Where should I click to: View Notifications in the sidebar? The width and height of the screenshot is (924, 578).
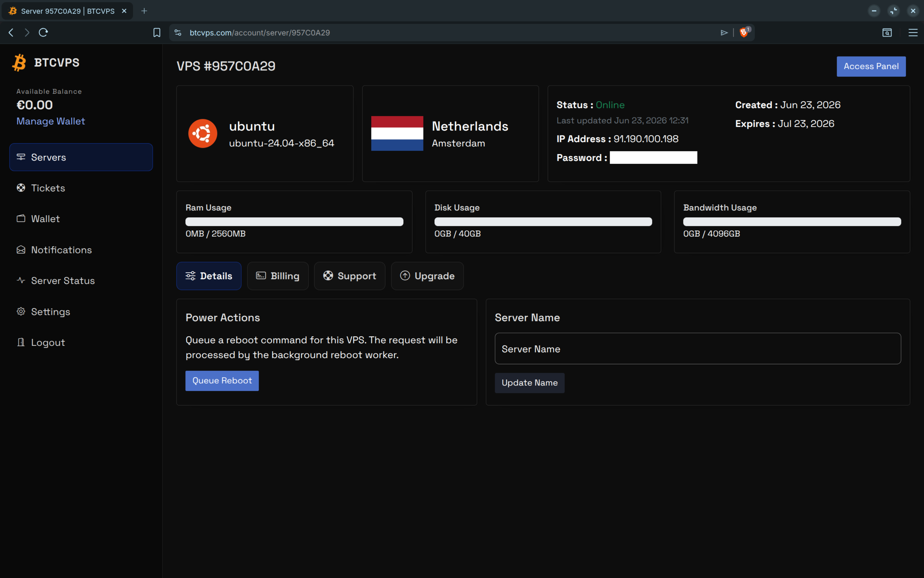81,250
